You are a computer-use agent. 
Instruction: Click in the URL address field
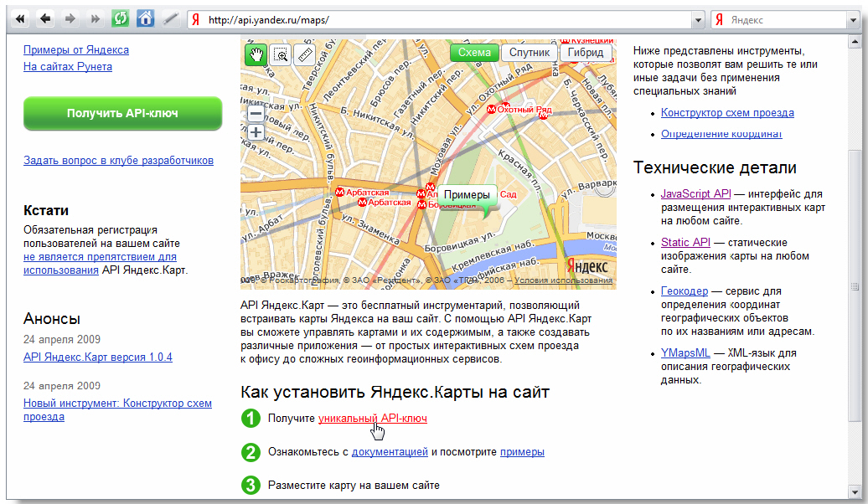[x=444, y=19]
